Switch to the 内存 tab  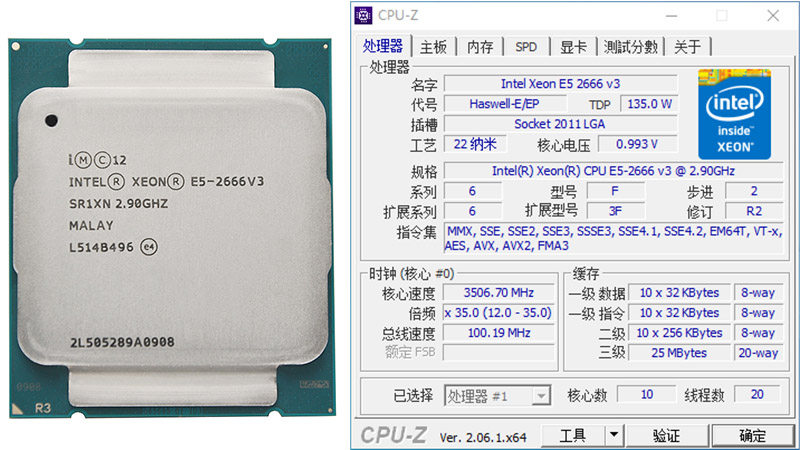click(480, 47)
